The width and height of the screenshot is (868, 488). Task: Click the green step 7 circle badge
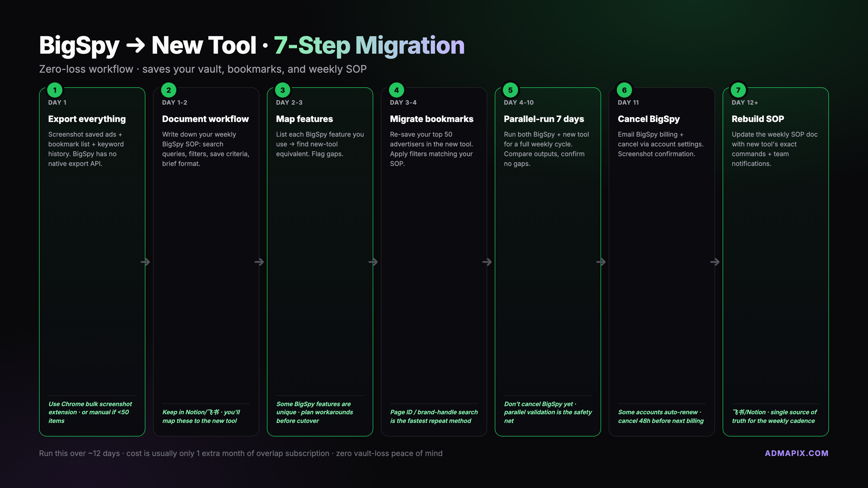point(738,90)
